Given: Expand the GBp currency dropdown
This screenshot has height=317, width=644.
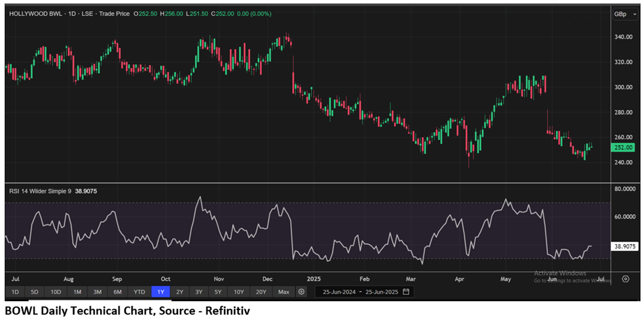Looking at the screenshot, I should 626,14.
